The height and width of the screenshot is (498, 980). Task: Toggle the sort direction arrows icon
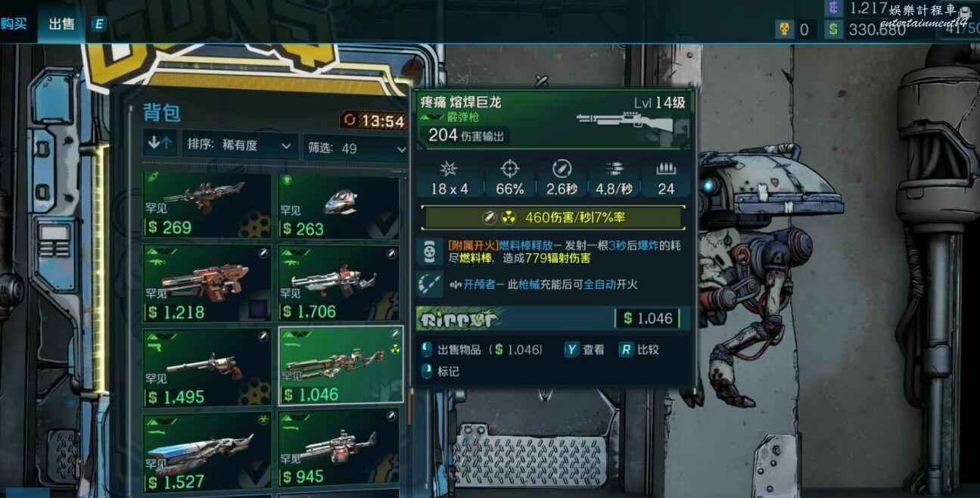pos(160,143)
